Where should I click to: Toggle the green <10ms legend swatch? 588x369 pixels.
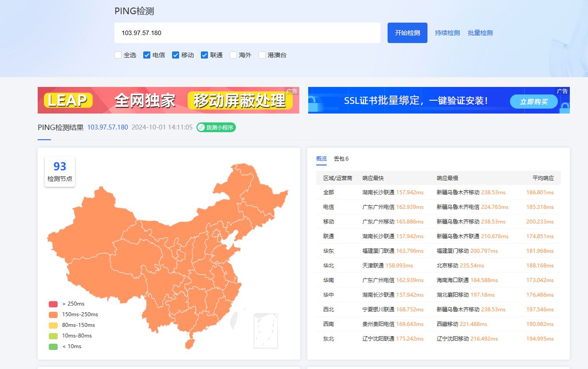[53, 346]
